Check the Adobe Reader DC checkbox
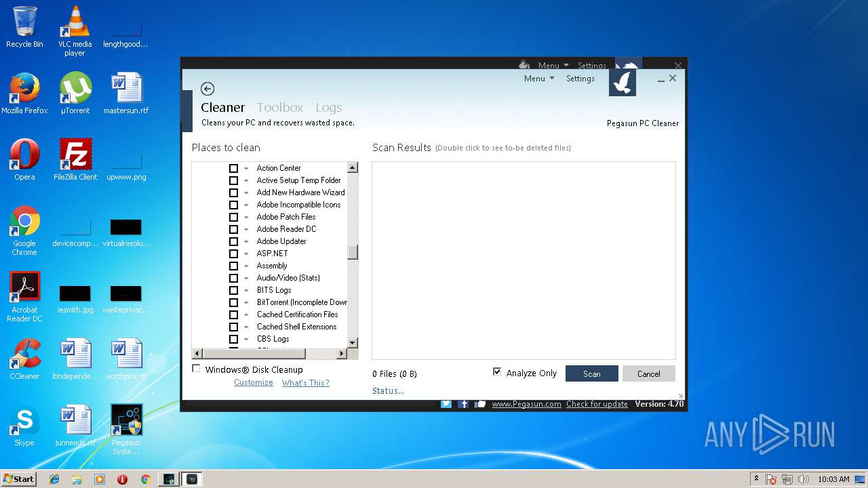Viewport: 868px width, 488px height. click(233, 229)
